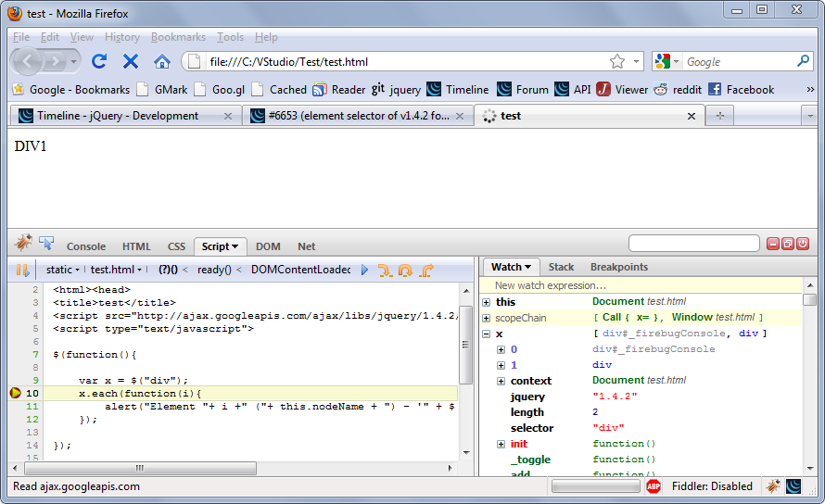Screen dimensions: 825x504
Task: Click the Firefox Home button
Action: tap(162, 61)
